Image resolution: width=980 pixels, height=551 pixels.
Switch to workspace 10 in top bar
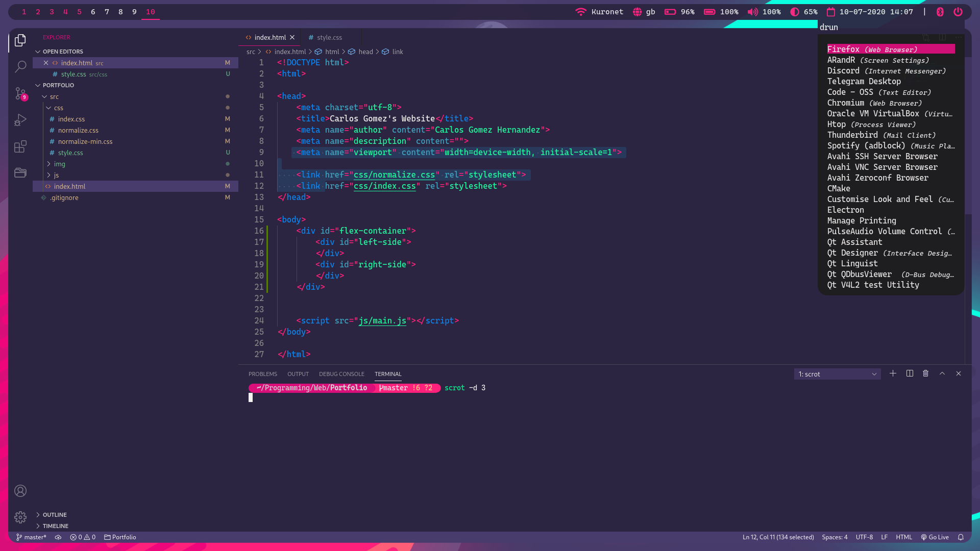[150, 12]
